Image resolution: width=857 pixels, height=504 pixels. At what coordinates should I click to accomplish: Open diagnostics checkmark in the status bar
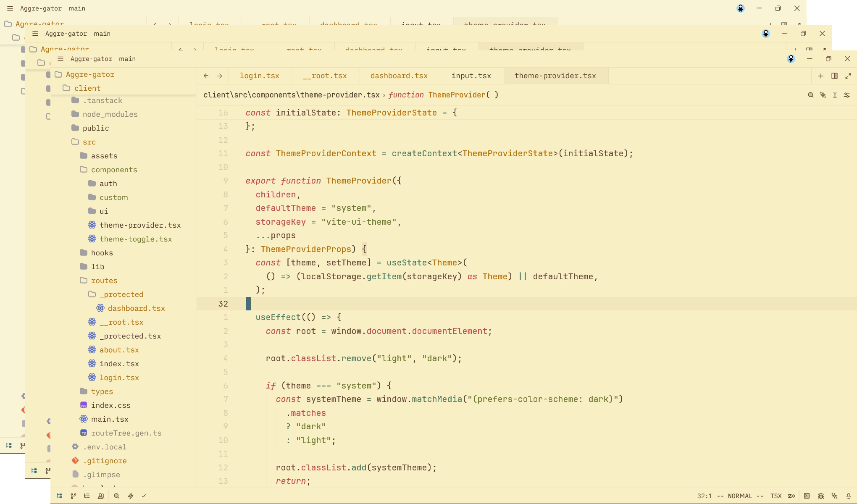tap(144, 496)
